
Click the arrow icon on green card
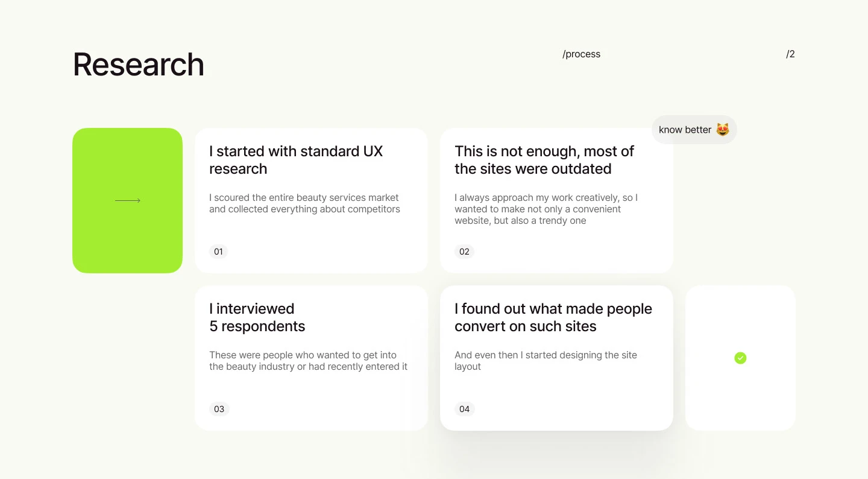(x=127, y=200)
